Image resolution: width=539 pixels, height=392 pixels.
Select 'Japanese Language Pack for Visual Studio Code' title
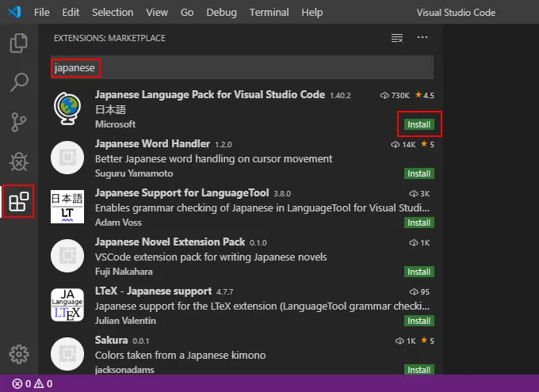[210, 94]
